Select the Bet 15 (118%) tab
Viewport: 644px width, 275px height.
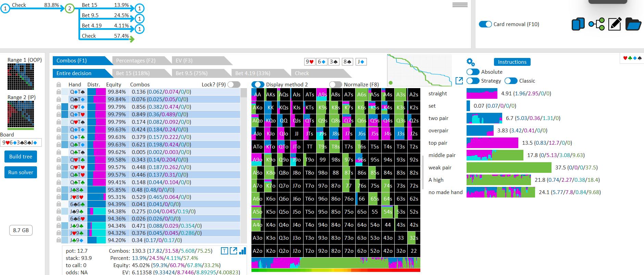[142, 73]
